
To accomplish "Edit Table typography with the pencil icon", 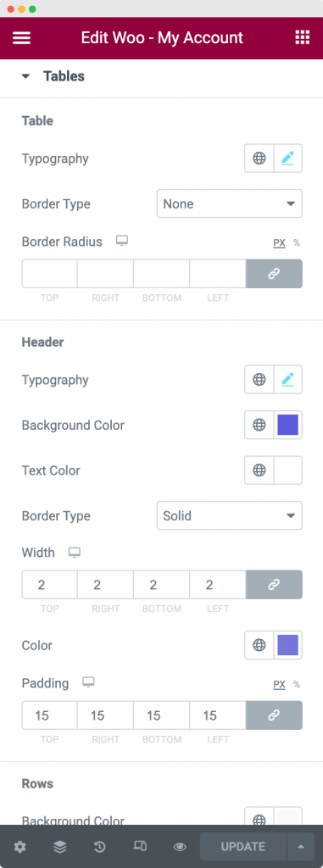I will pos(287,159).
